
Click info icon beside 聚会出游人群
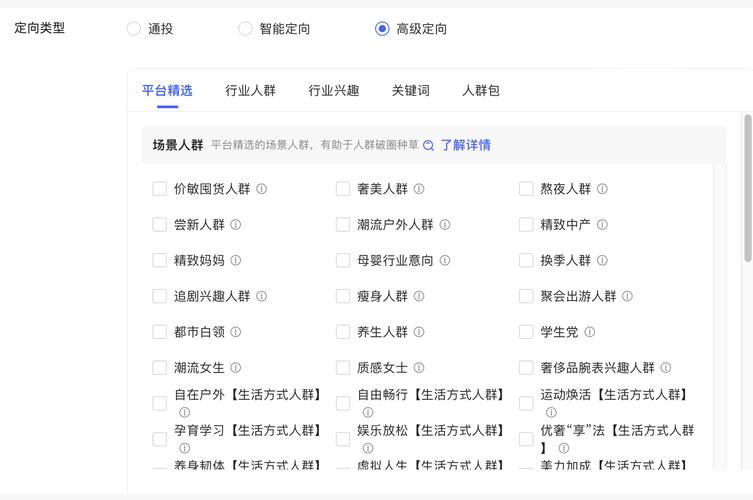pyautogui.click(x=627, y=296)
